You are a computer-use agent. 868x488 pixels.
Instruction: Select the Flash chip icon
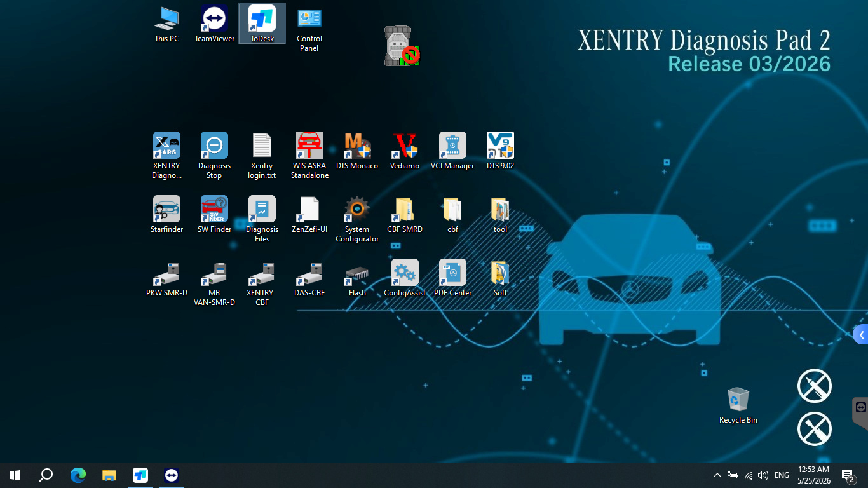coord(357,278)
